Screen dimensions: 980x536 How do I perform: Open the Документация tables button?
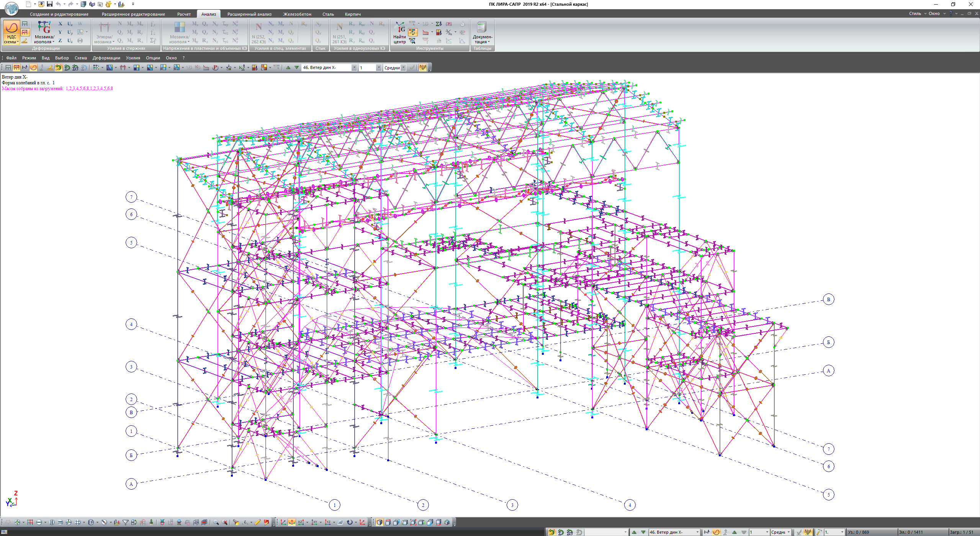tap(482, 33)
